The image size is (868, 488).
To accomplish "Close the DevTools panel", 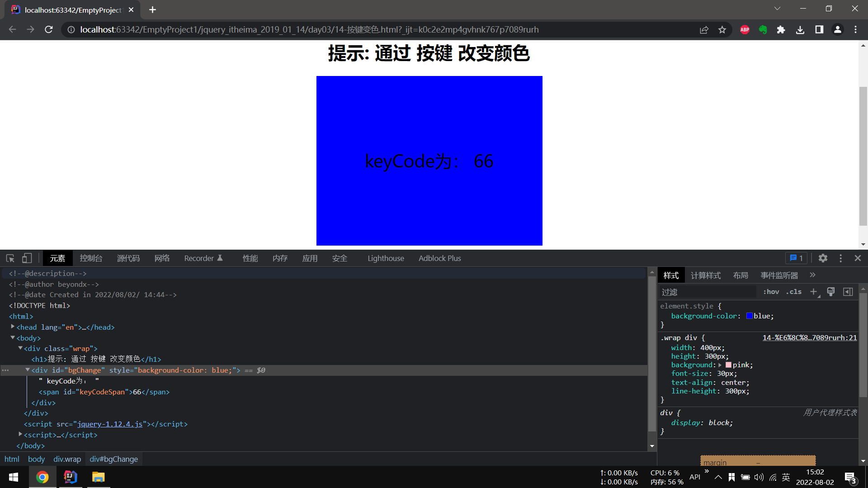I will pyautogui.click(x=858, y=258).
